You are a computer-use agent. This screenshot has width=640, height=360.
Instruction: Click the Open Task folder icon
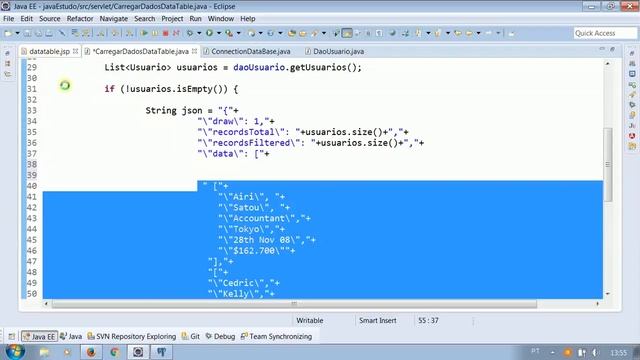(x=303, y=33)
